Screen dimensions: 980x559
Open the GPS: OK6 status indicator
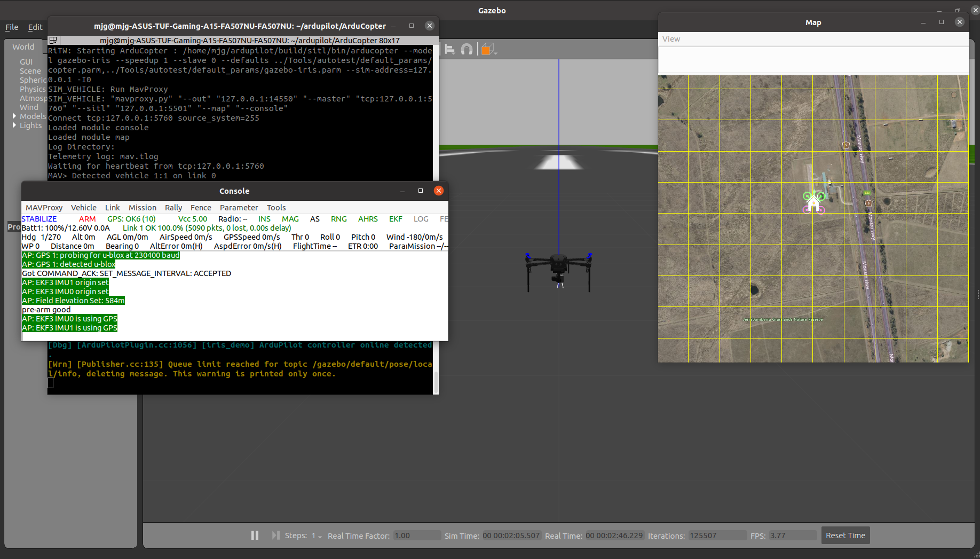tap(131, 219)
